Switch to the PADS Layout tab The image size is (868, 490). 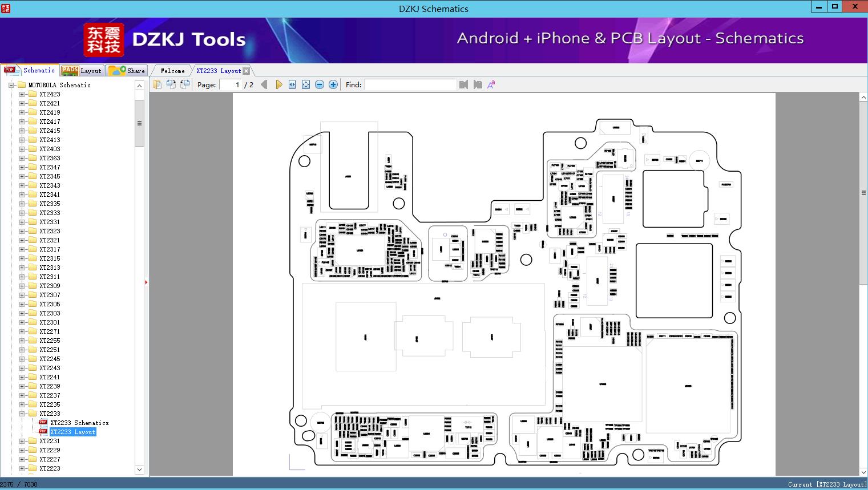click(x=82, y=71)
